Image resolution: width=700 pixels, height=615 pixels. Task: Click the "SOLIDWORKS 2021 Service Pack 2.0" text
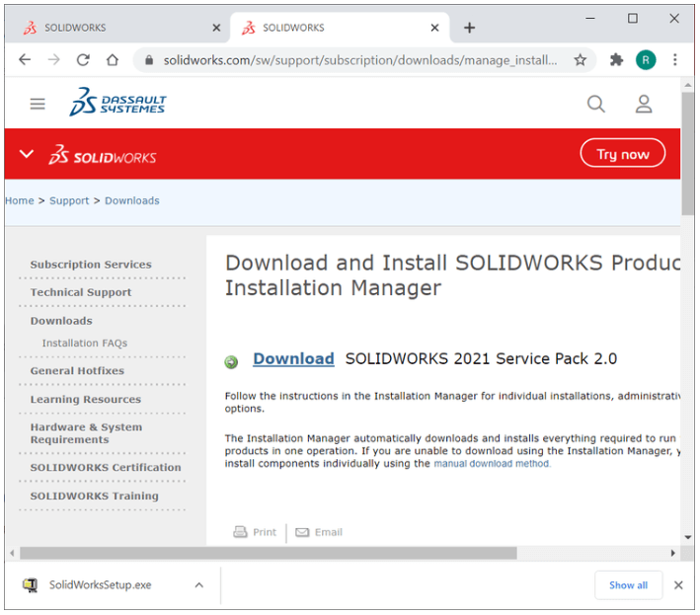481,358
